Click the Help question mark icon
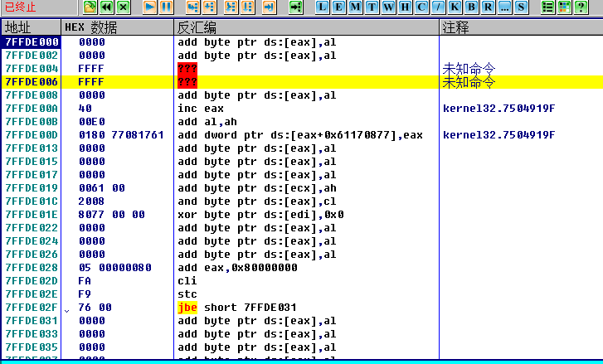Screen dimensions: 603x364 tap(581, 7)
